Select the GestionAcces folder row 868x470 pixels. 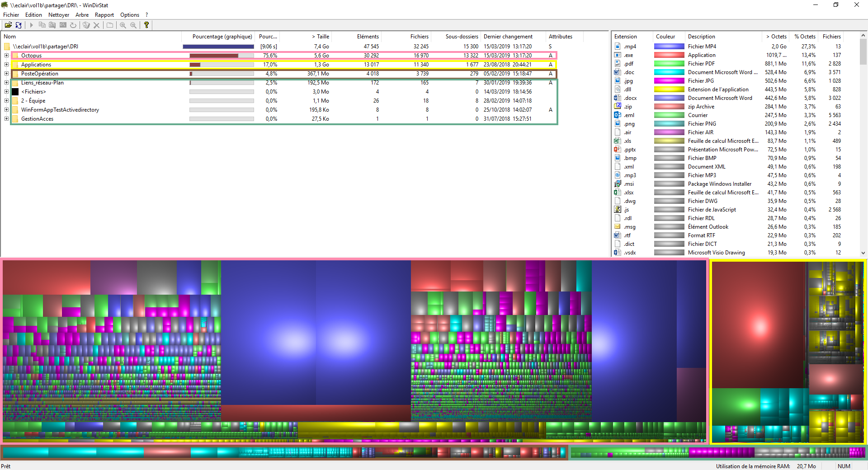(37, 119)
